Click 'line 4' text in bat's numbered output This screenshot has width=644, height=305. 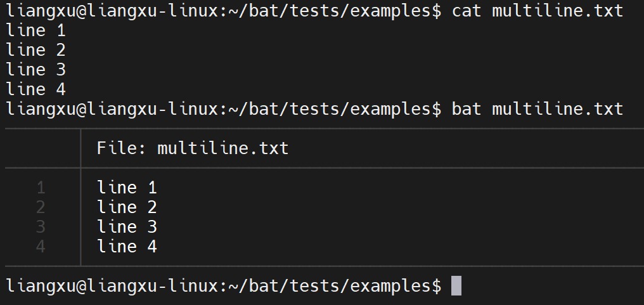click(127, 247)
